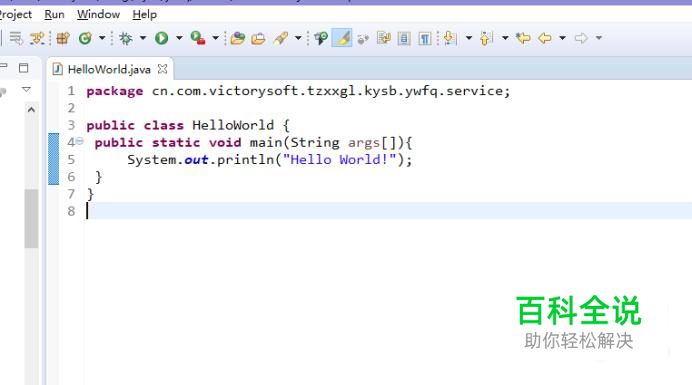
Task: Expand the Debug configurations dropdown
Action: (143, 38)
